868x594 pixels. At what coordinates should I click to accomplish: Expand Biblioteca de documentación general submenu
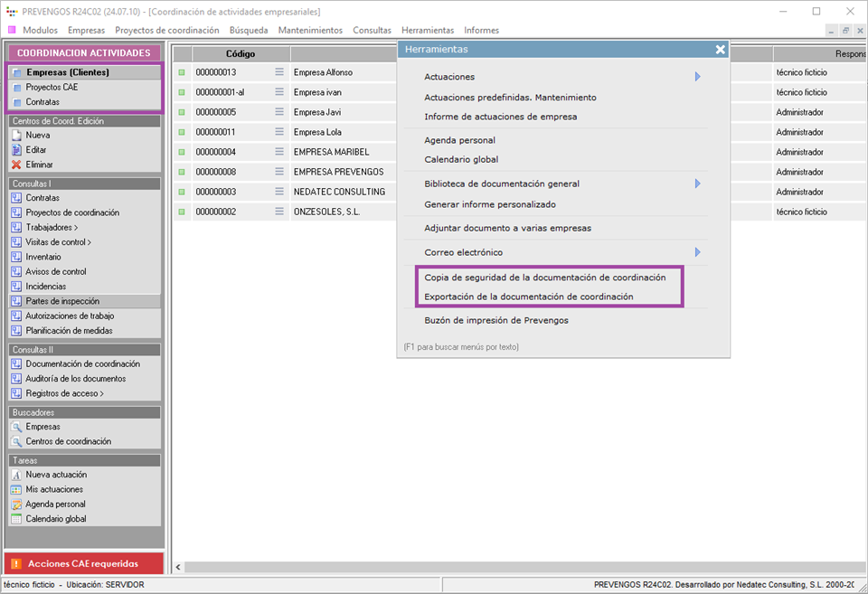[x=697, y=184]
